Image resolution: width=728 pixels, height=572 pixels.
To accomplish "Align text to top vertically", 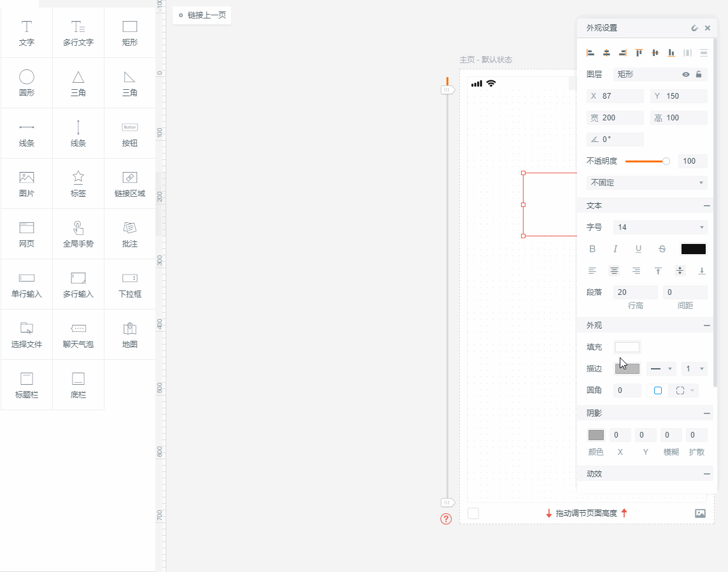I will pyautogui.click(x=658, y=271).
